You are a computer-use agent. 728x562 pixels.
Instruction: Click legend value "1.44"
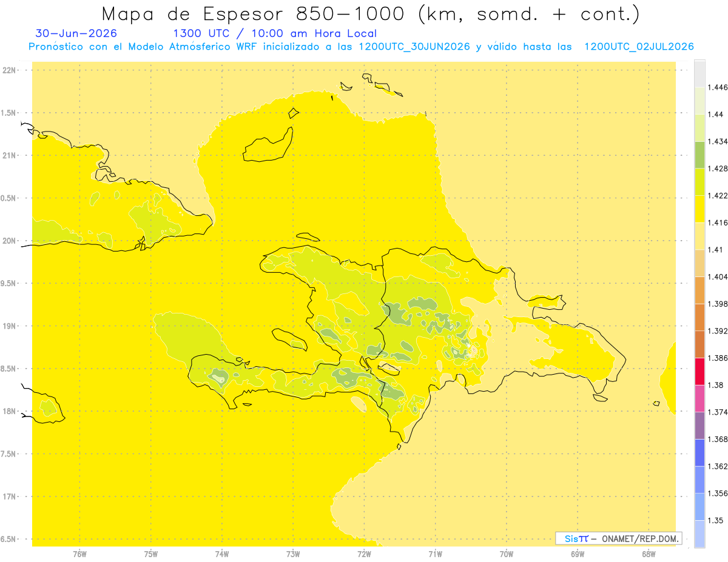tap(715, 115)
